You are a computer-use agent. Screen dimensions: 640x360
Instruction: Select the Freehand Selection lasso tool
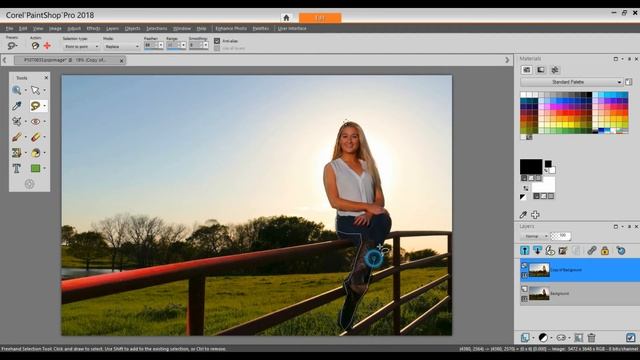tap(36, 106)
